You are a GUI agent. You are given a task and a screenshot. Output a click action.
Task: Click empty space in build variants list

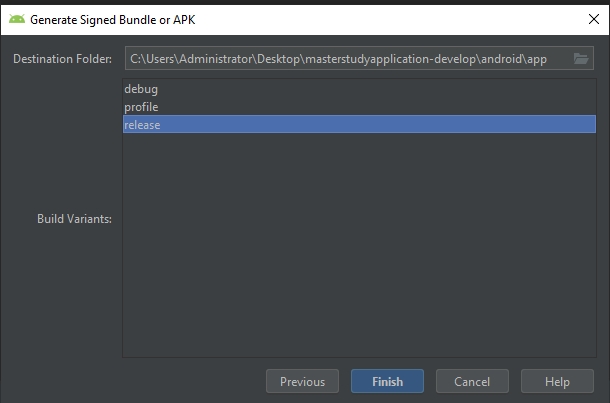pos(358,250)
